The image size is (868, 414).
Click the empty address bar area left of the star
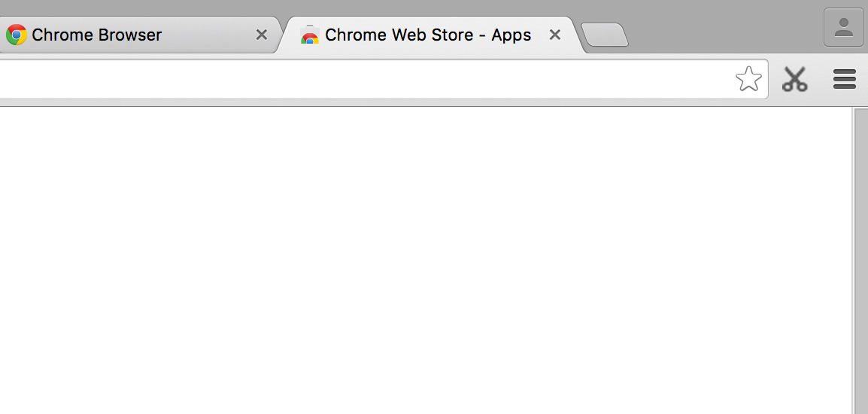pyautogui.click(x=527, y=79)
